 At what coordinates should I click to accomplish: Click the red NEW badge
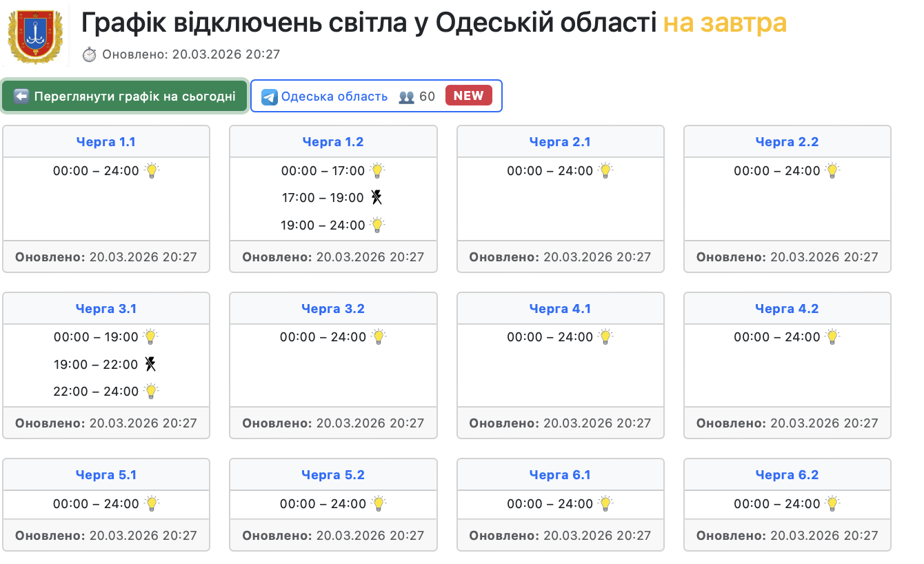coord(469,96)
